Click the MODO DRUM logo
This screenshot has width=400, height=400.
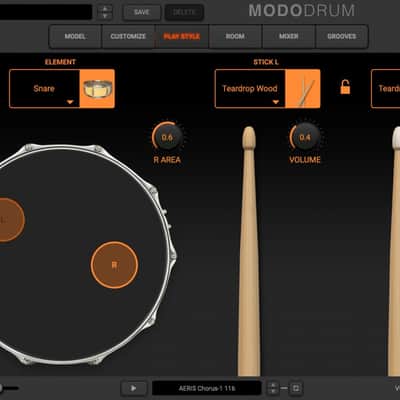pos(302,11)
